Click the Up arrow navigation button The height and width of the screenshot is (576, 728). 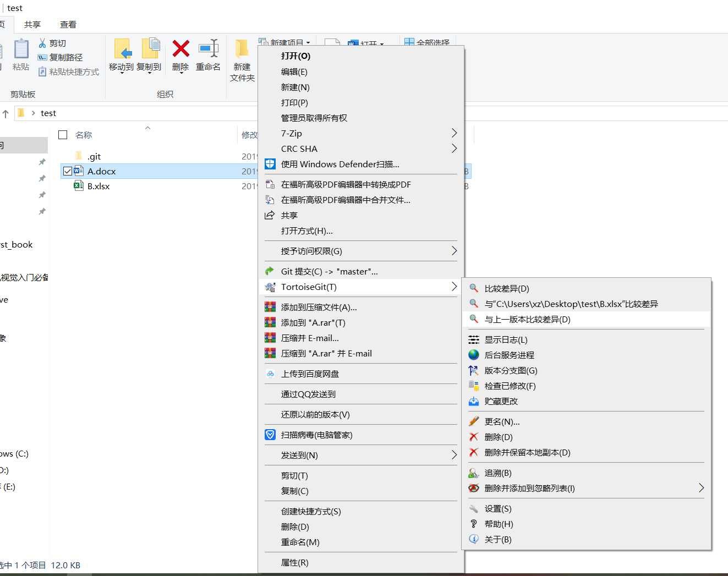[6, 113]
